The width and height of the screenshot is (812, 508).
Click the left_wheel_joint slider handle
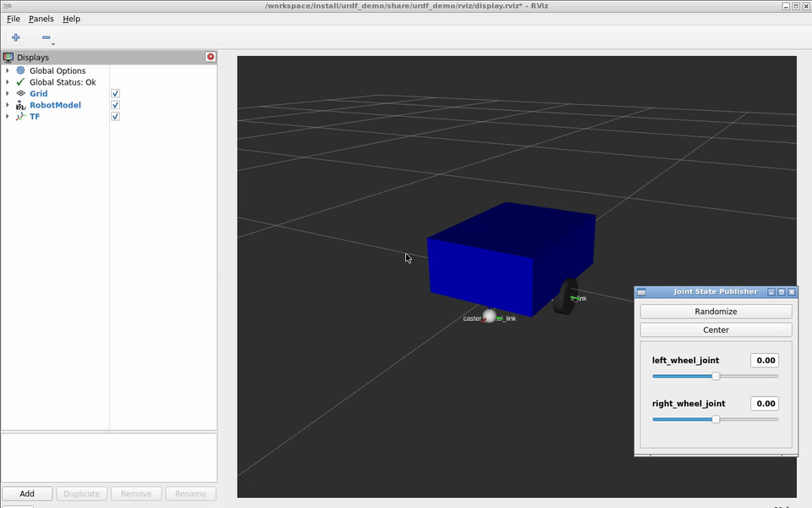[x=716, y=376]
